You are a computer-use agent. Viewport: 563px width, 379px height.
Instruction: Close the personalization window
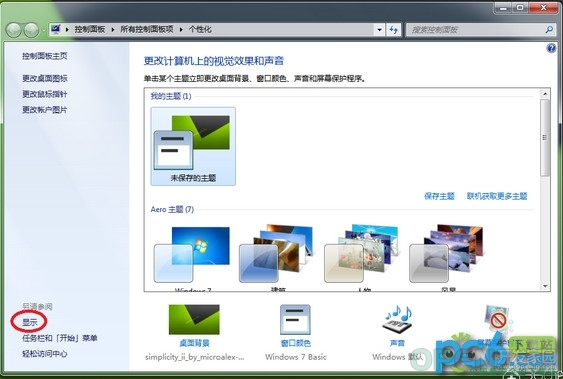pyautogui.click(x=543, y=8)
